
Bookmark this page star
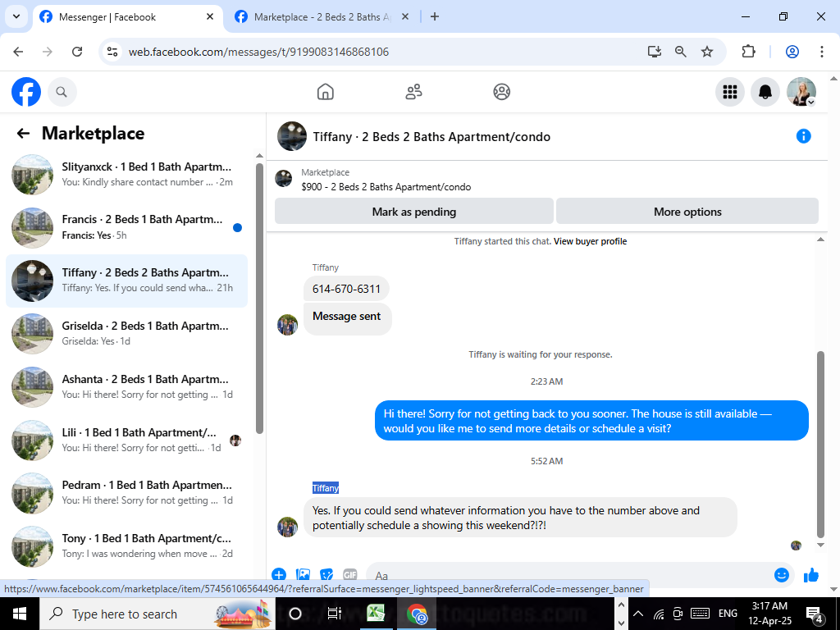[x=707, y=52]
